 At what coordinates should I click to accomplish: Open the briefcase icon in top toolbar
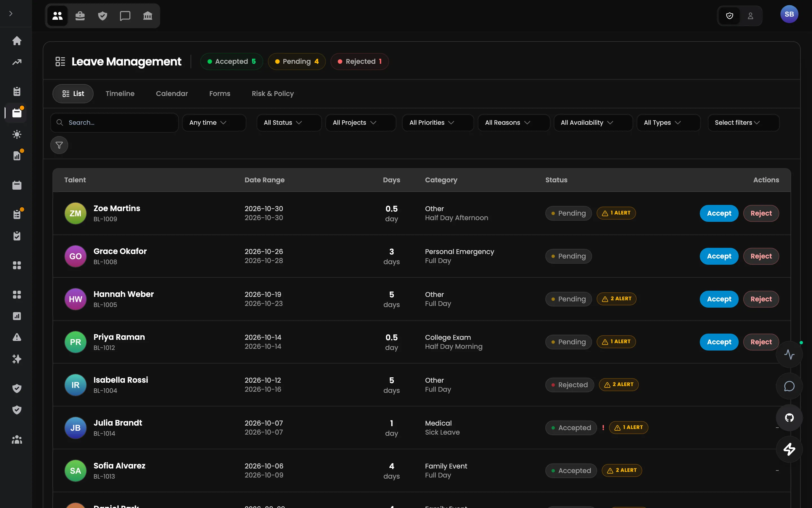point(80,16)
